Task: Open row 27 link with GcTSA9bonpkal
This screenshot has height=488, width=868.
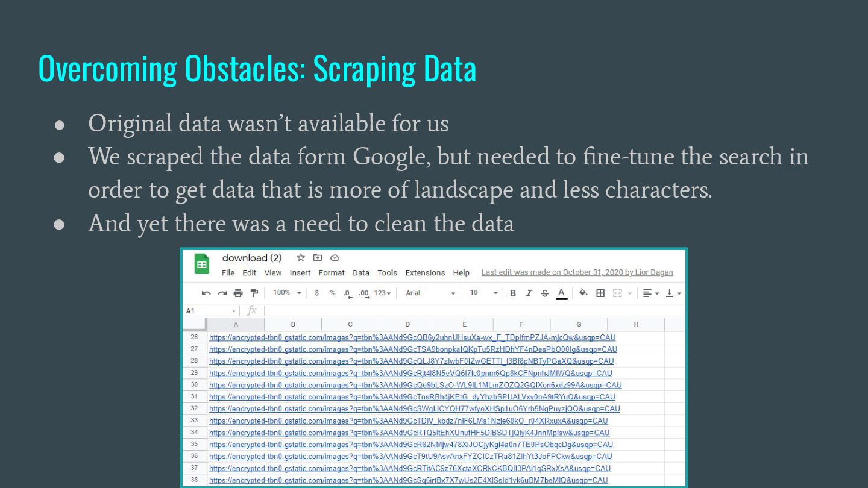Action: pos(413,349)
